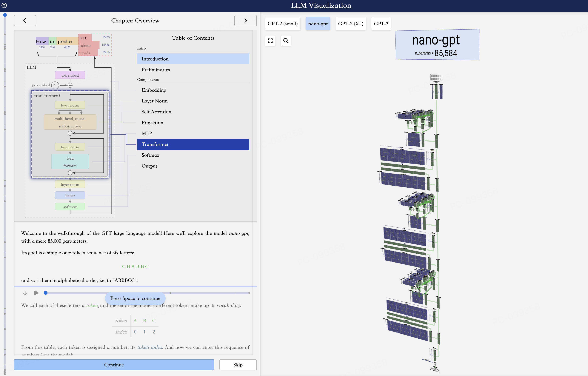Open the Preliminaries section
The image size is (588, 376).
pyautogui.click(x=156, y=70)
